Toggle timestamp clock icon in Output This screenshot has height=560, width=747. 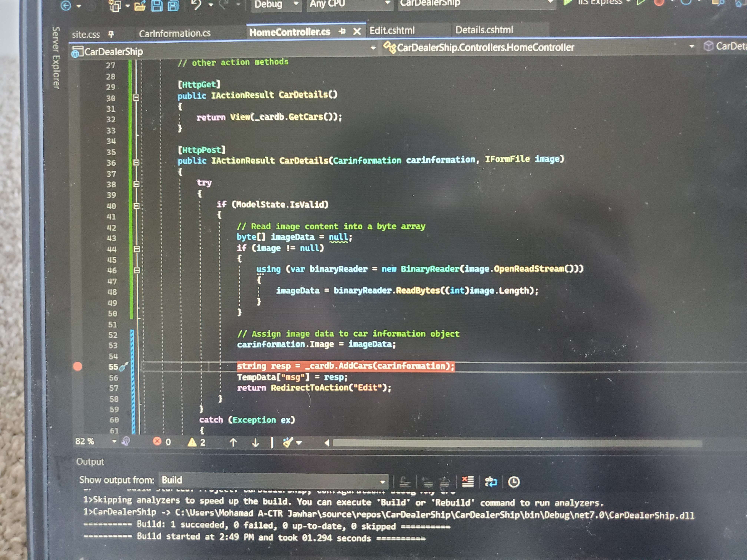pos(514,482)
